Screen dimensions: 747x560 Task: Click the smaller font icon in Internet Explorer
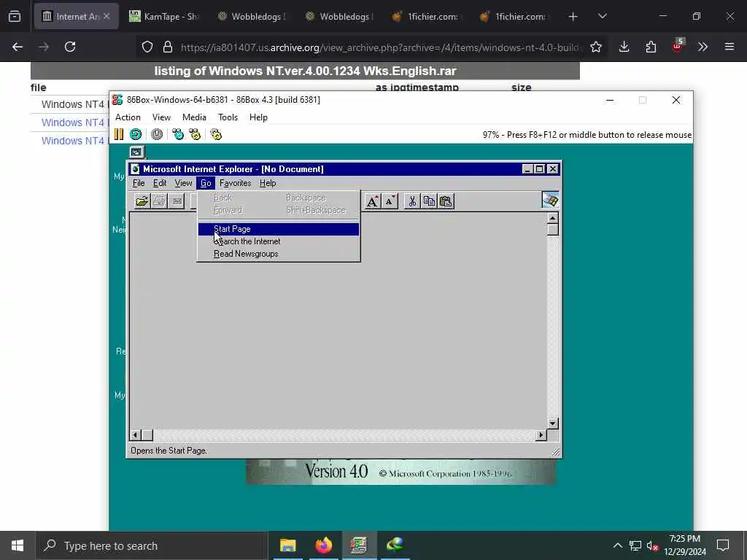390,201
